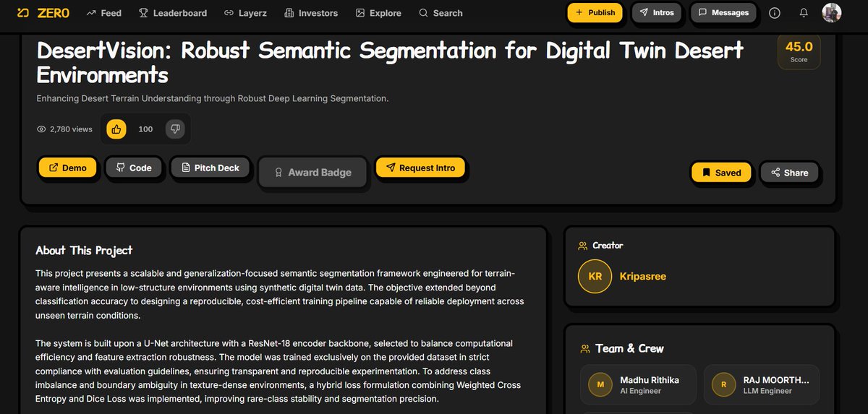
Task: Open notifications bell
Action: [804, 13]
